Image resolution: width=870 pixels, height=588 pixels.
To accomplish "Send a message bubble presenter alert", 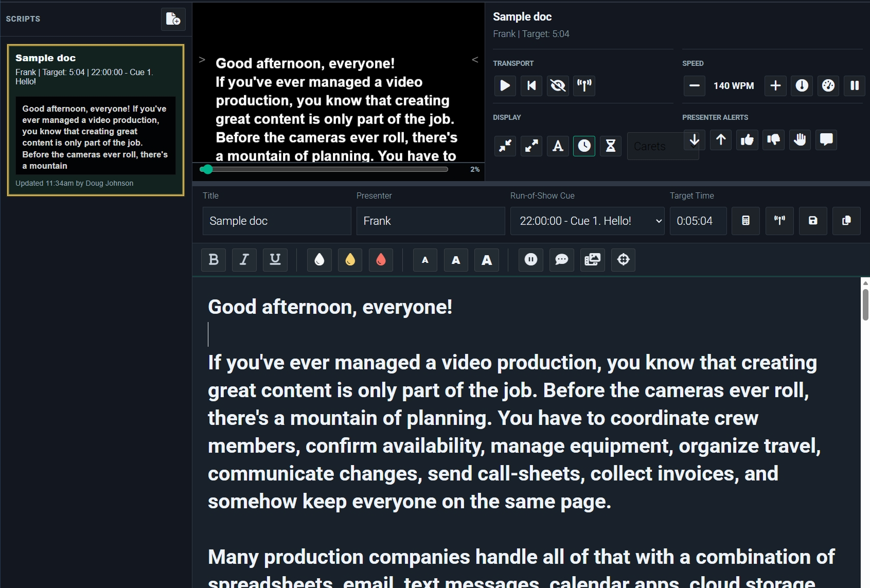I will pos(826,139).
